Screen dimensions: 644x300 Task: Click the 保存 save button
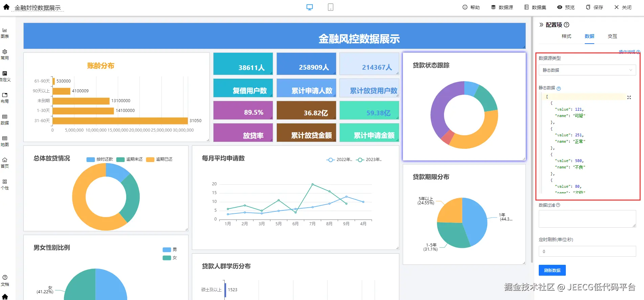(x=595, y=7)
